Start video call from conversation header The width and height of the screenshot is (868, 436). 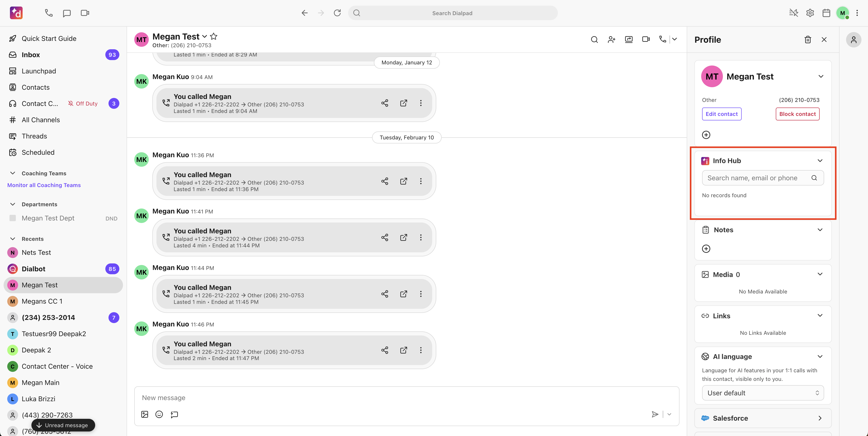(646, 39)
